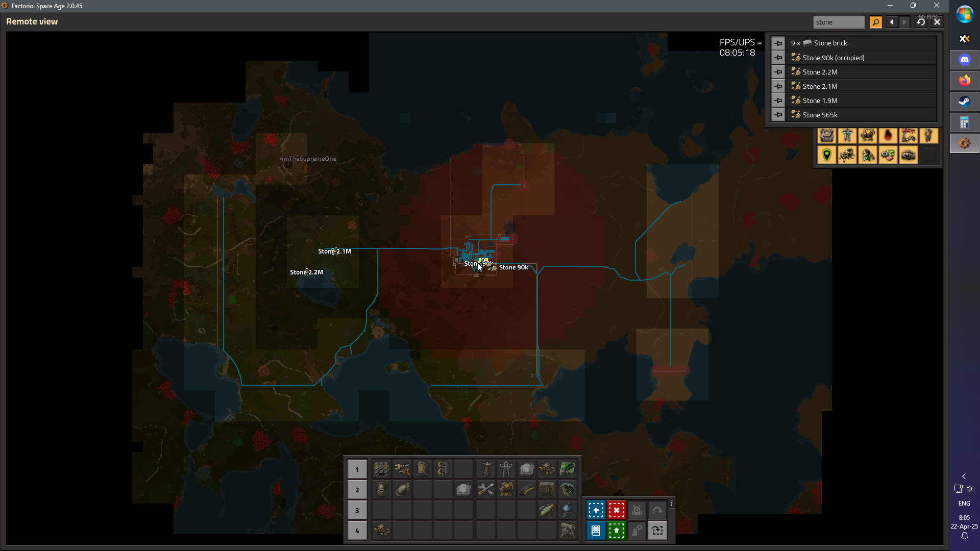Select the 'Stone 1.9M' search result row
This screenshot has height=551, width=980.
coord(862,101)
